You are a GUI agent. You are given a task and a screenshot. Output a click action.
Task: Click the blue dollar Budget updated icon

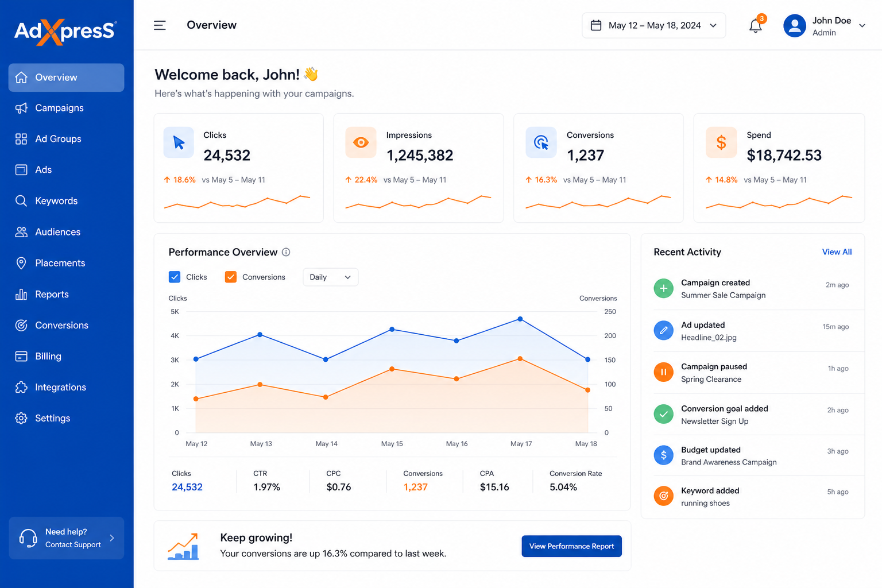pyautogui.click(x=664, y=455)
